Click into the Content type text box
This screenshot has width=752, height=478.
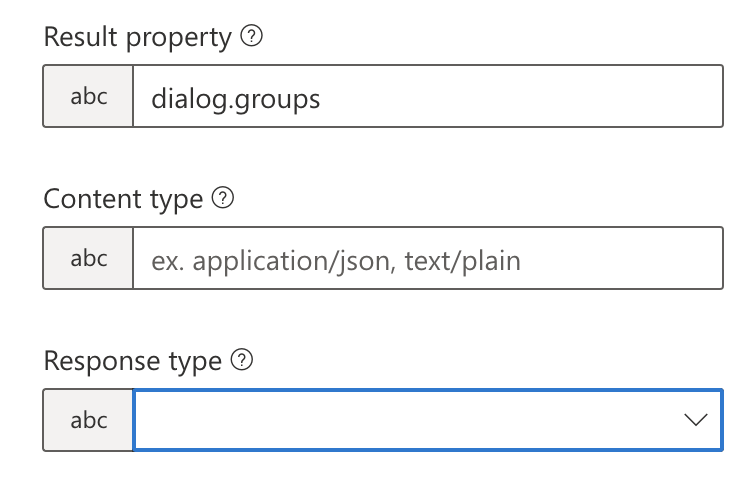pos(428,258)
